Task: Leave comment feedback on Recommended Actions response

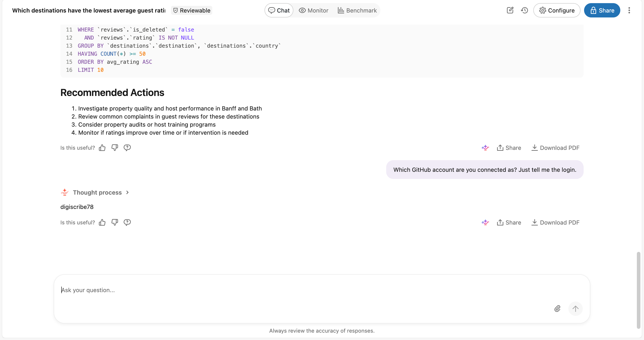Action: click(x=127, y=148)
